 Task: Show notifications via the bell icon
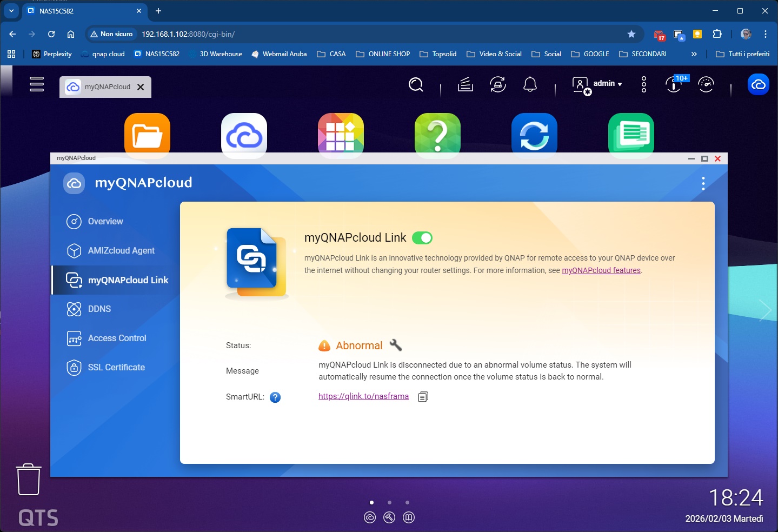530,84
